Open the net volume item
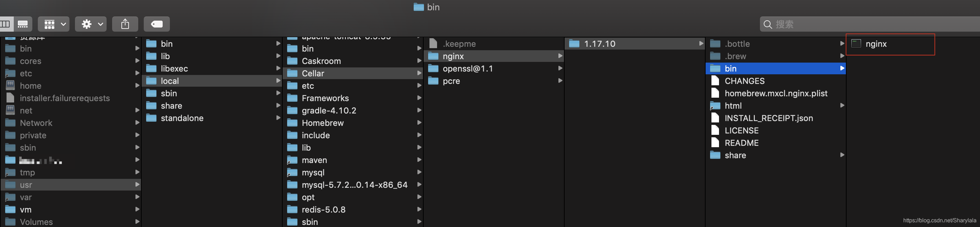This screenshot has height=227, width=980. click(71, 111)
